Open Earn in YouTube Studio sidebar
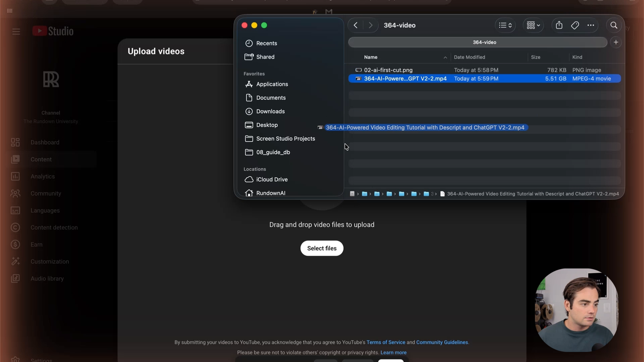This screenshot has height=362, width=644. 36,245
